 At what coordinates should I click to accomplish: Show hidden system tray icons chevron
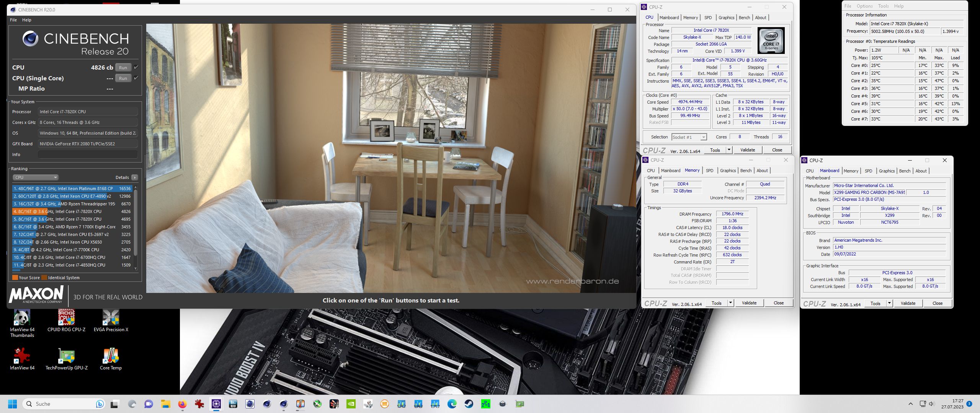(911, 404)
